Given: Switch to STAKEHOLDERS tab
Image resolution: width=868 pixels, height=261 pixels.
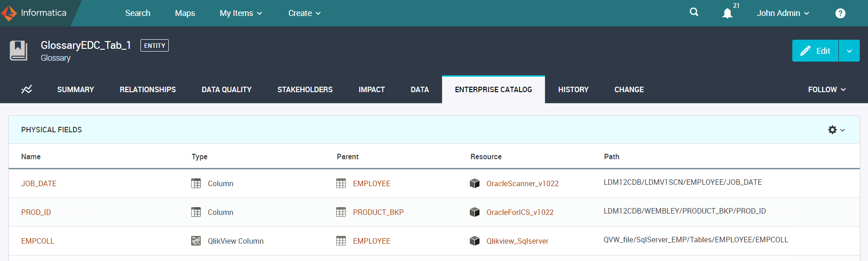Looking at the screenshot, I should tap(305, 89).
